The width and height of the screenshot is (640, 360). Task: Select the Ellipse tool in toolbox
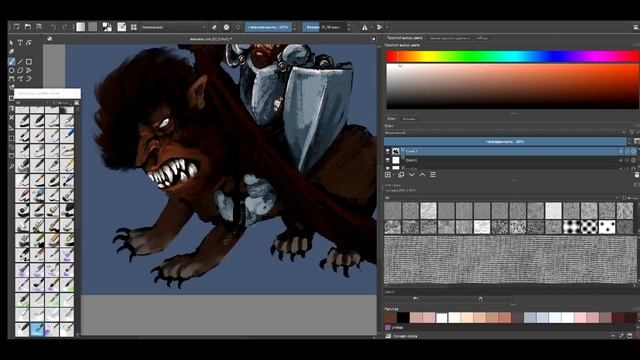tap(11, 70)
